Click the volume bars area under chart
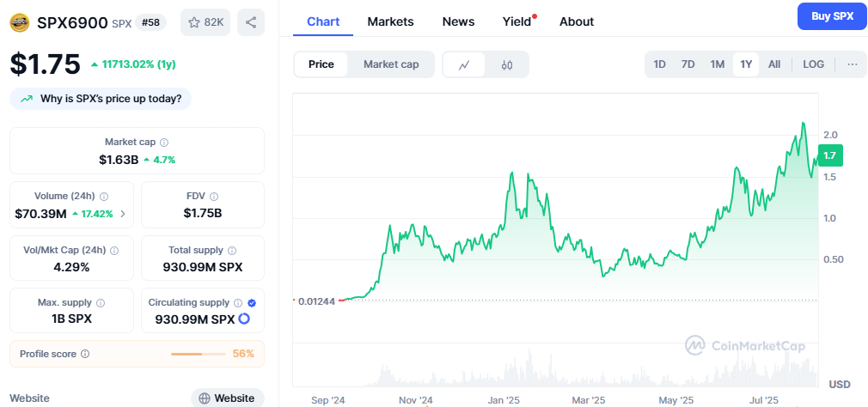 (555, 368)
